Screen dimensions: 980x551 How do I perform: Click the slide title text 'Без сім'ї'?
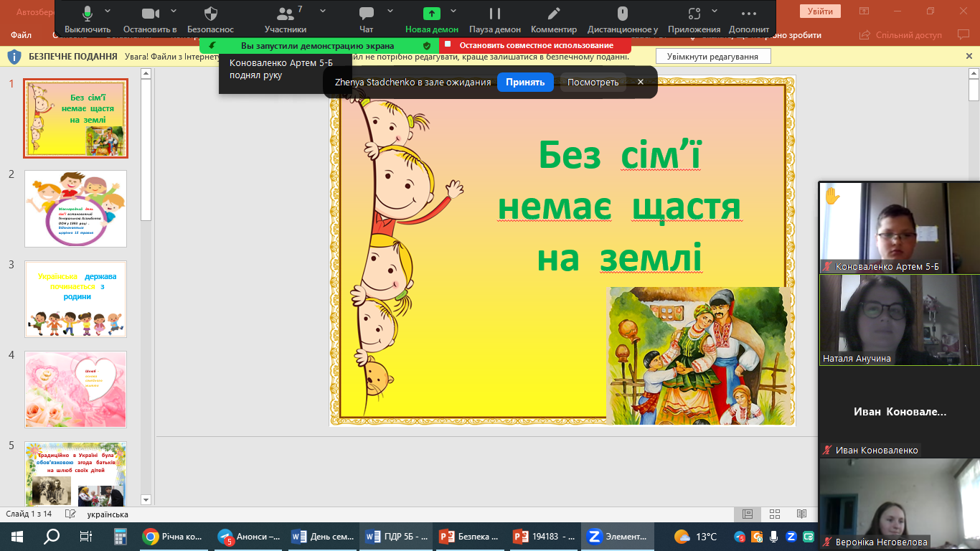click(620, 154)
